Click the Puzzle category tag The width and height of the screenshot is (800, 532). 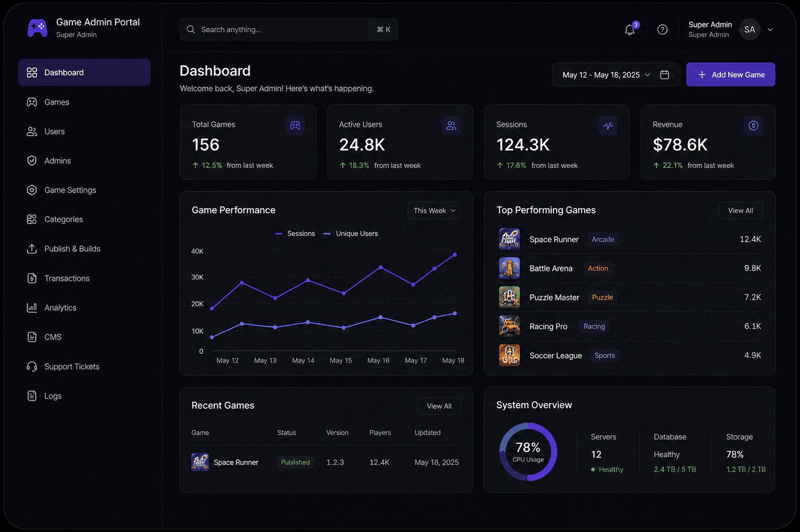coord(602,297)
